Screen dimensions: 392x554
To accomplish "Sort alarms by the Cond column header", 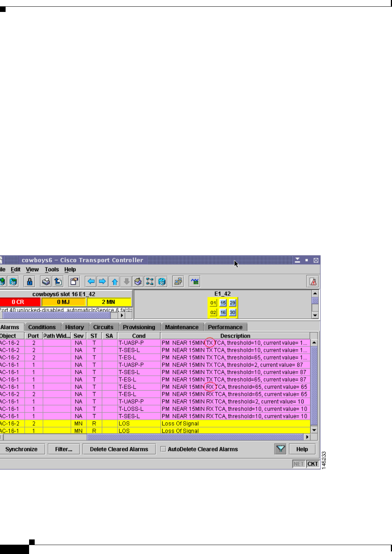I will point(139,336).
